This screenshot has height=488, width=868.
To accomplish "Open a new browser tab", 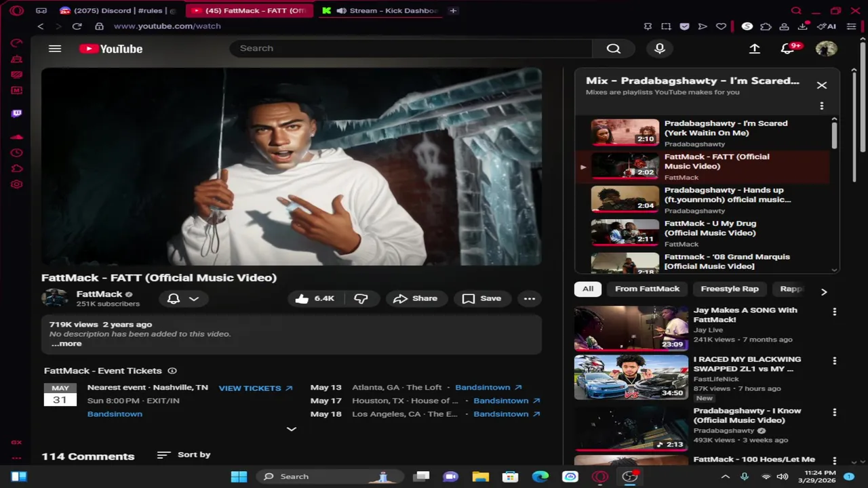I will tap(453, 10).
